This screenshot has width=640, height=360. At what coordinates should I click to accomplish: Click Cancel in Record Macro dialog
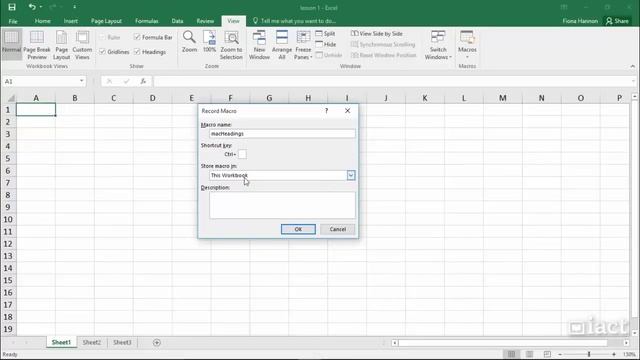tap(338, 229)
